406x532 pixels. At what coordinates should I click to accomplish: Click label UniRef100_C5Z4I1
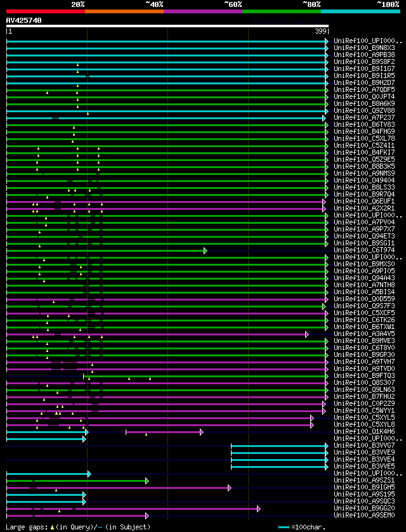[364, 146]
